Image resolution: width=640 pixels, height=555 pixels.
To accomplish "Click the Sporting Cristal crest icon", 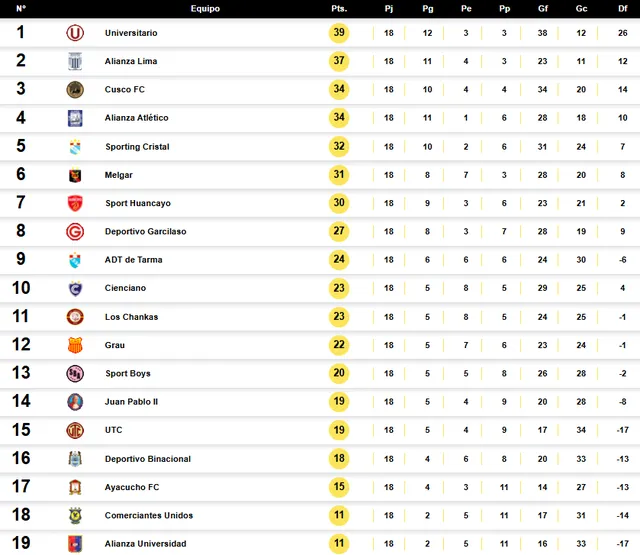I will click(75, 147).
